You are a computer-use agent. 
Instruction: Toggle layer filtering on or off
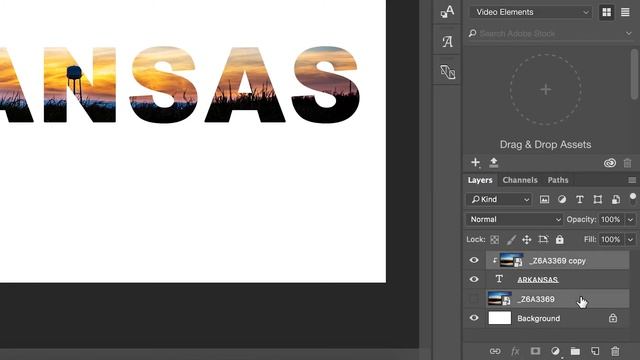(633, 199)
